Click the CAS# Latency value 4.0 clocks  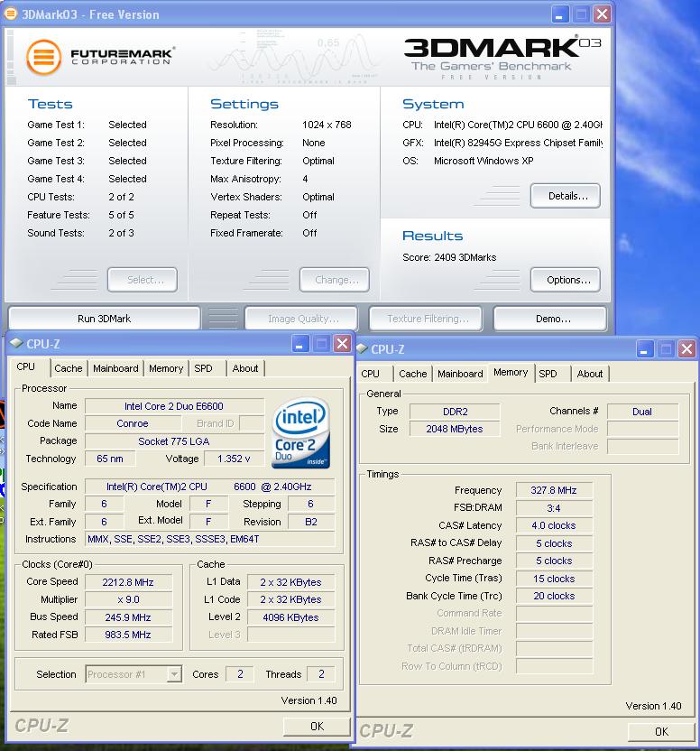[554, 525]
